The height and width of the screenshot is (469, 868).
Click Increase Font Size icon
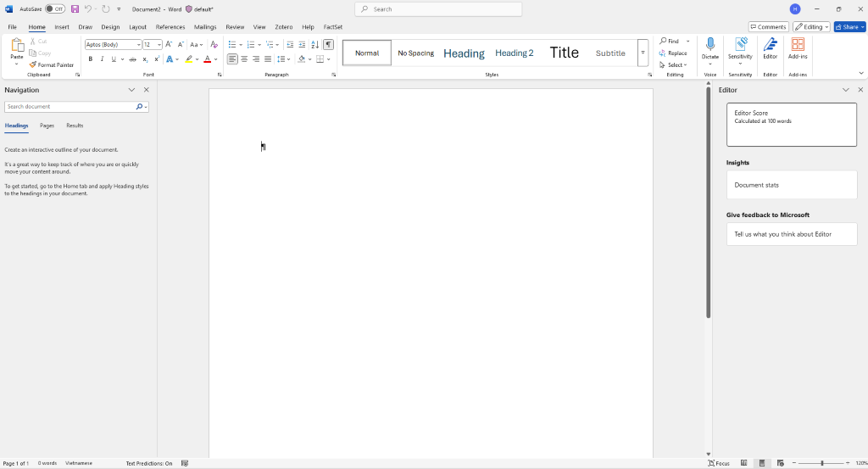[169, 44]
